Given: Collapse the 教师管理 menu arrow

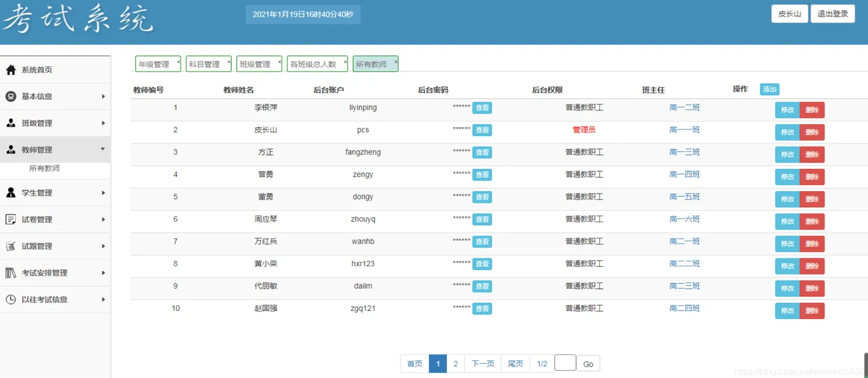Looking at the screenshot, I should point(103,149).
